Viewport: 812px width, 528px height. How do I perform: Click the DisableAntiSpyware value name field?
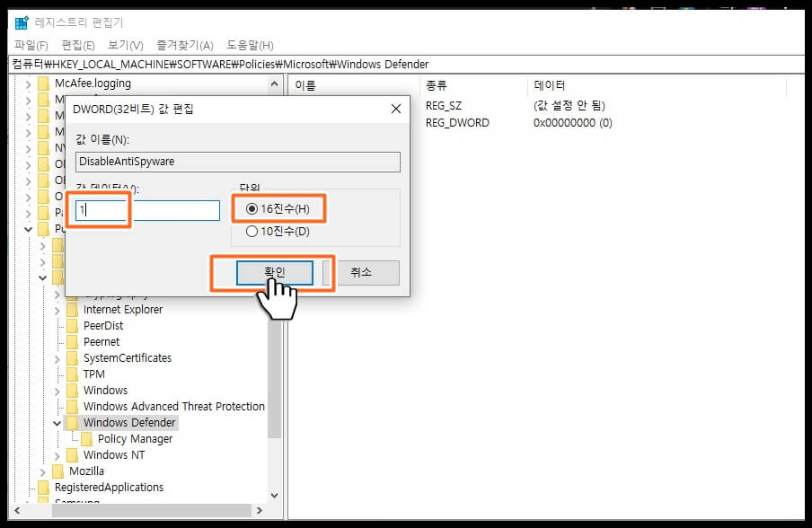pos(238,162)
